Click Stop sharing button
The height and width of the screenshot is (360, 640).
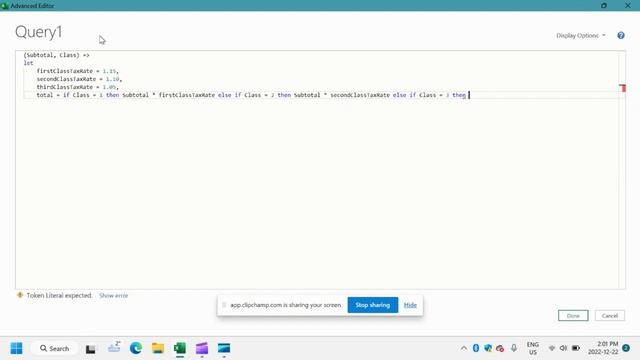coord(373,305)
